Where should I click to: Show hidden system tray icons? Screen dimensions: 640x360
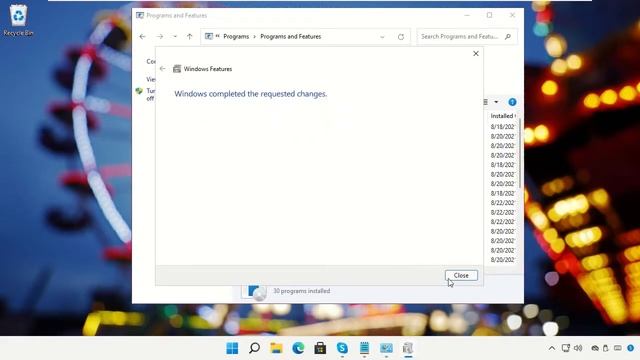point(552,348)
